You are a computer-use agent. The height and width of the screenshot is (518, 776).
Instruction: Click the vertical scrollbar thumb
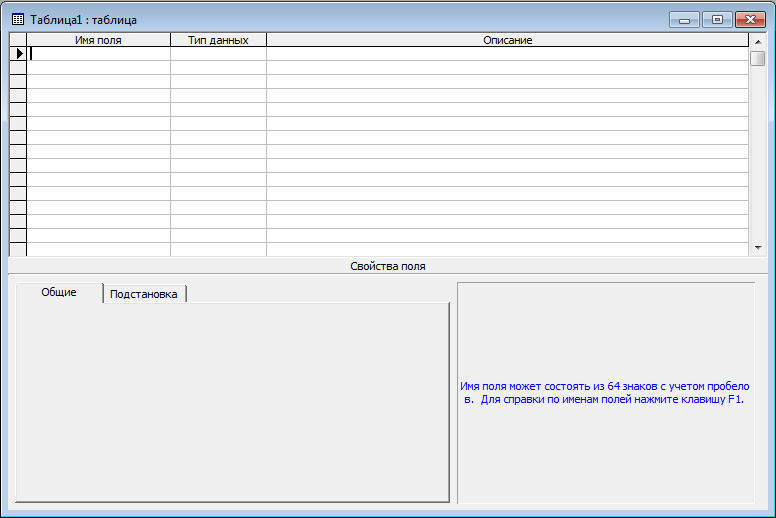click(x=758, y=58)
